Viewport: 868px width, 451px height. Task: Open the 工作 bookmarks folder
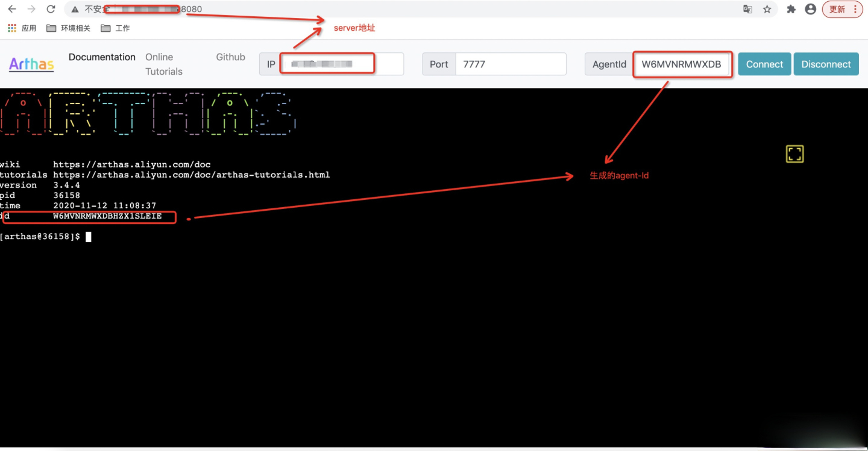115,28
